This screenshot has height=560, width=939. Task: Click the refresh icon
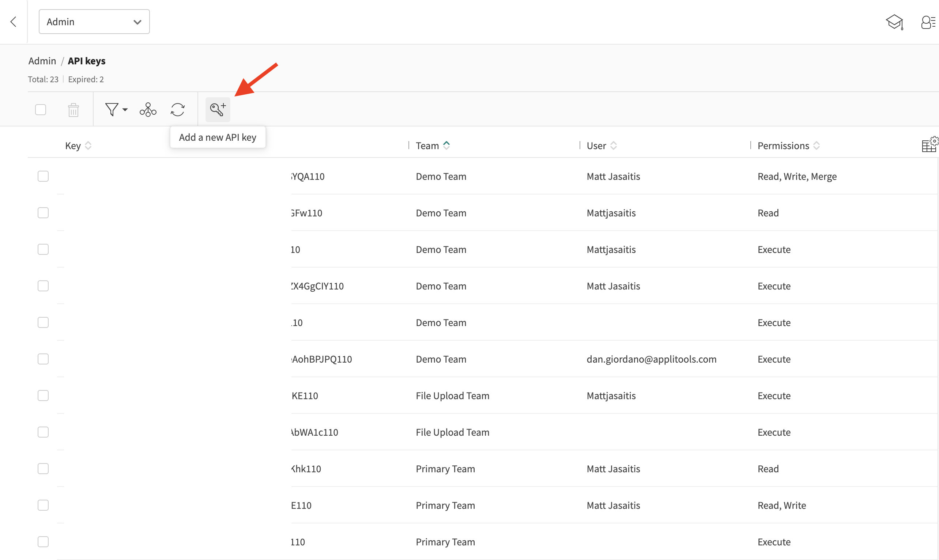tap(177, 109)
